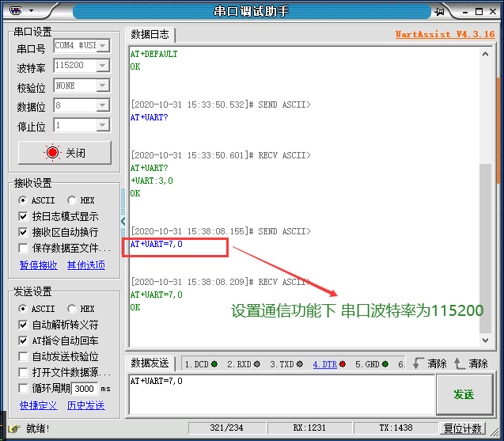Click the 暂停接收 link
This screenshot has height=441, width=504.
coord(39,265)
